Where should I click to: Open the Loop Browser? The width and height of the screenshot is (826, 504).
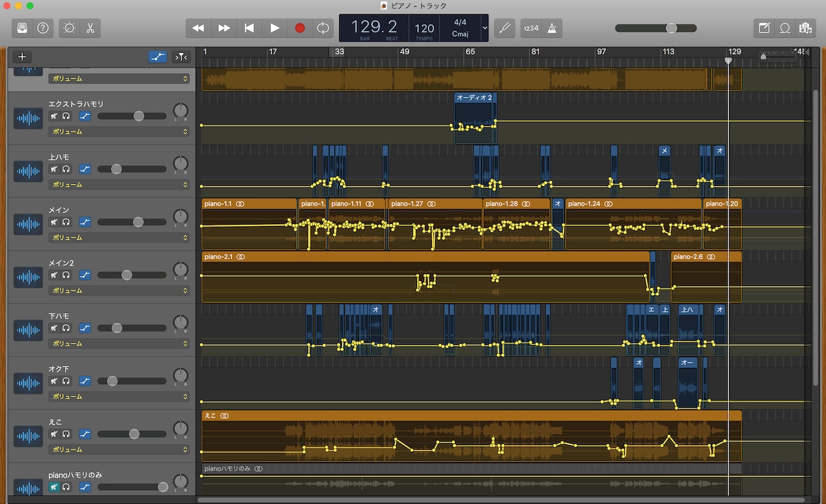tap(785, 28)
